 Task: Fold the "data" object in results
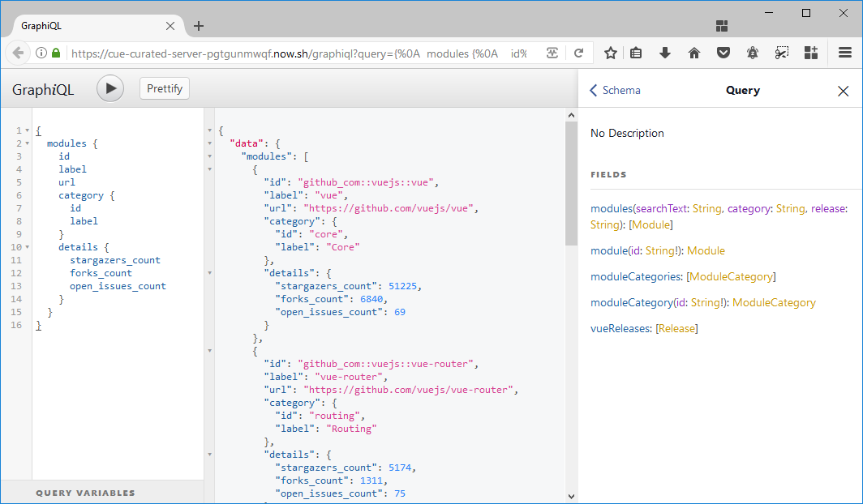(210, 143)
